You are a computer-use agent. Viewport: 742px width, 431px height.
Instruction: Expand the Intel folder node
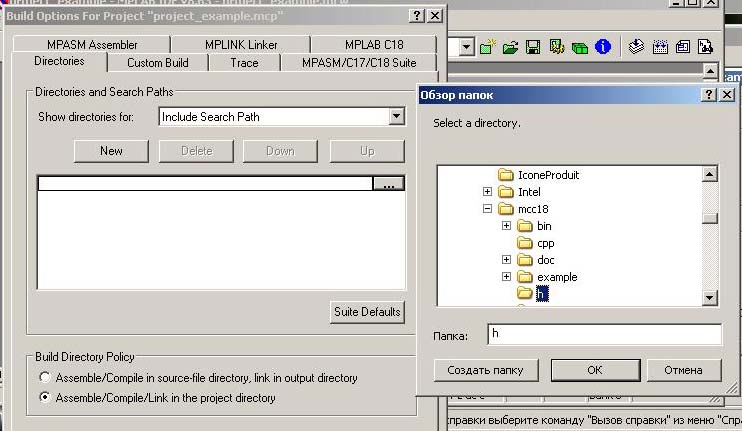(488, 192)
